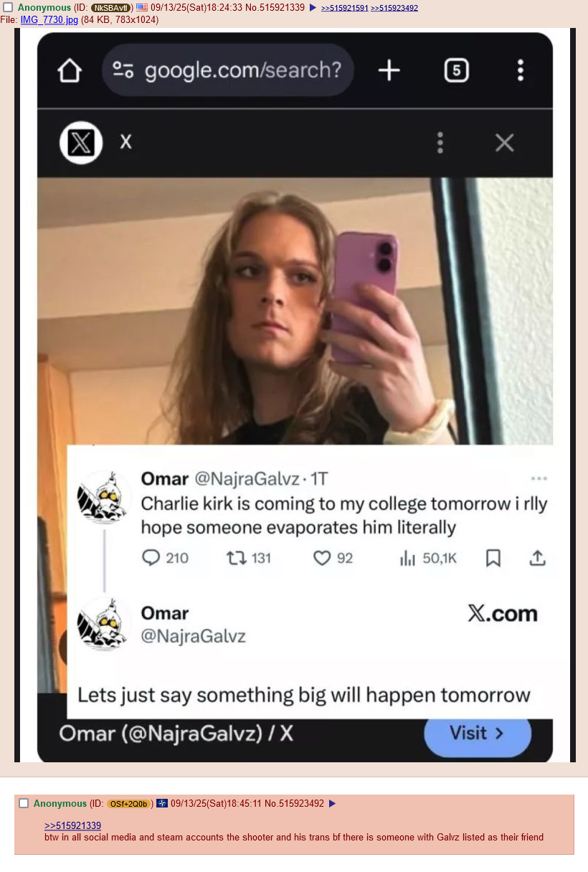The width and height of the screenshot is (588, 872).
Task: Tick the checkbox on post No.515923492
Action: point(24,803)
